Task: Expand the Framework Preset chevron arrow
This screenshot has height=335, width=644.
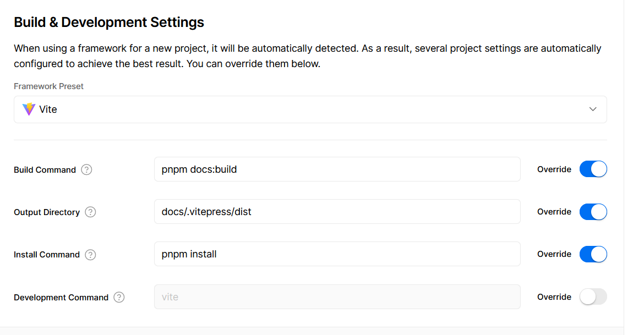Action: pos(593,109)
